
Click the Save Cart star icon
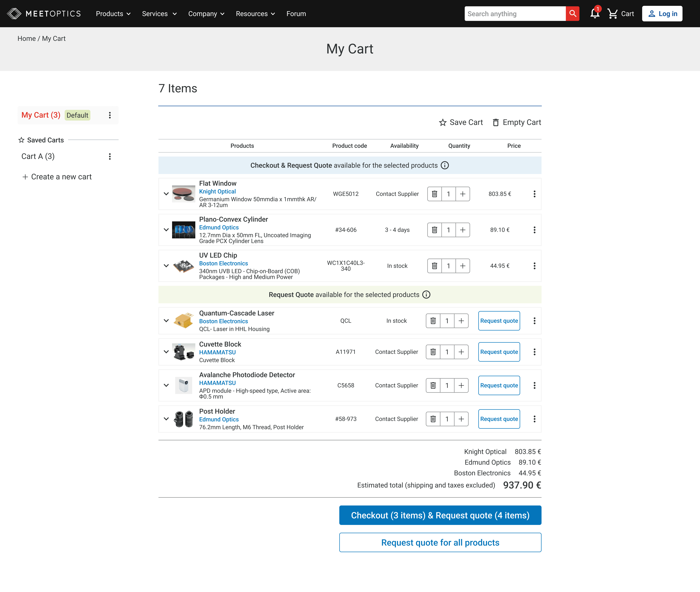click(x=443, y=122)
